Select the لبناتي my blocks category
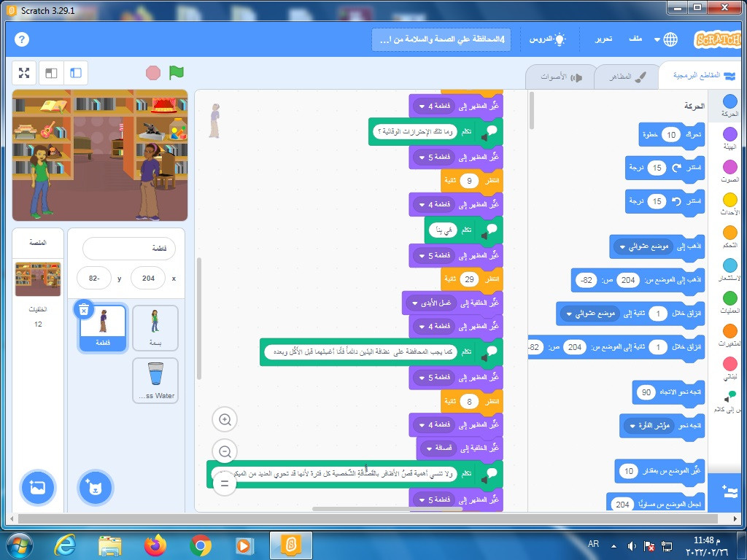 tap(729, 364)
